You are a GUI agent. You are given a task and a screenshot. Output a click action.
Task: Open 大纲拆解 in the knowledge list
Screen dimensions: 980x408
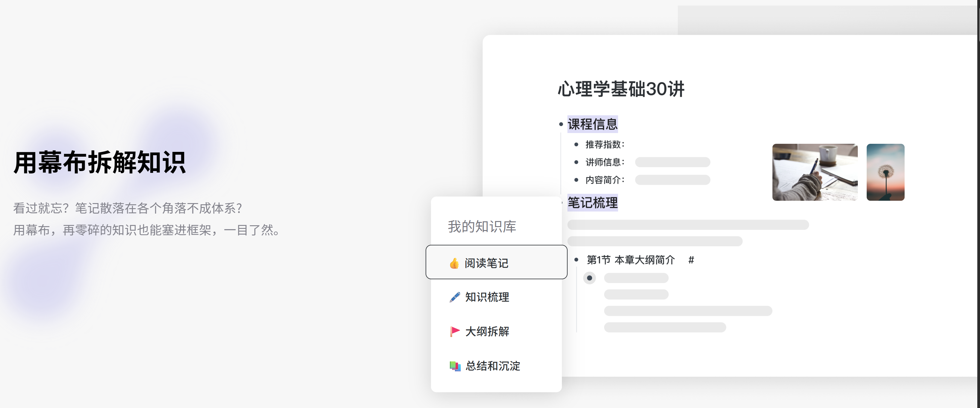tap(487, 331)
